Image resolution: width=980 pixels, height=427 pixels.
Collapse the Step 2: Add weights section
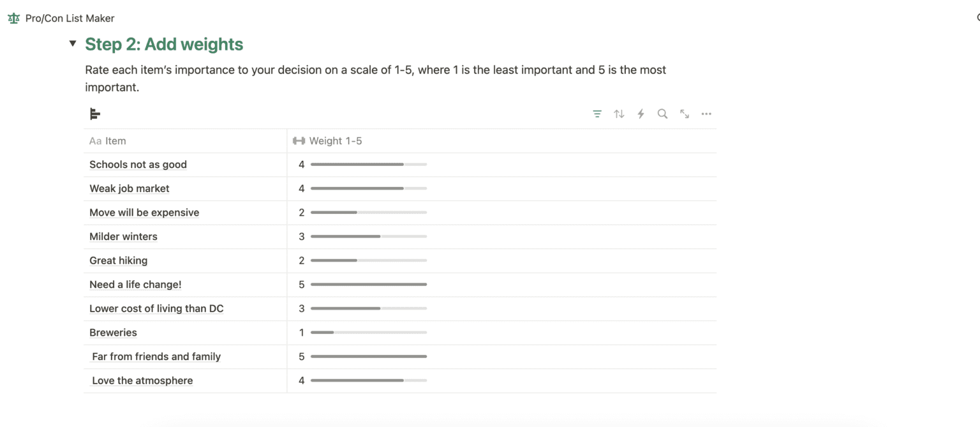[x=73, y=43]
